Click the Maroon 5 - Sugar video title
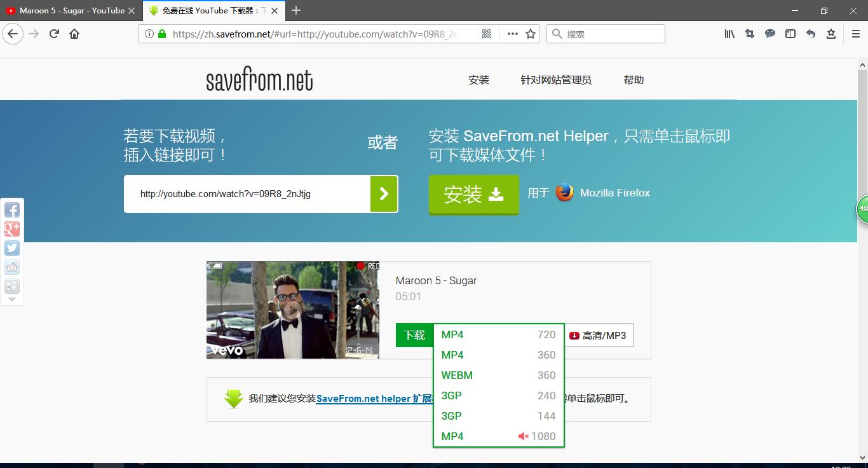The width and height of the screenshot is (868, 468). click(436, 280)
